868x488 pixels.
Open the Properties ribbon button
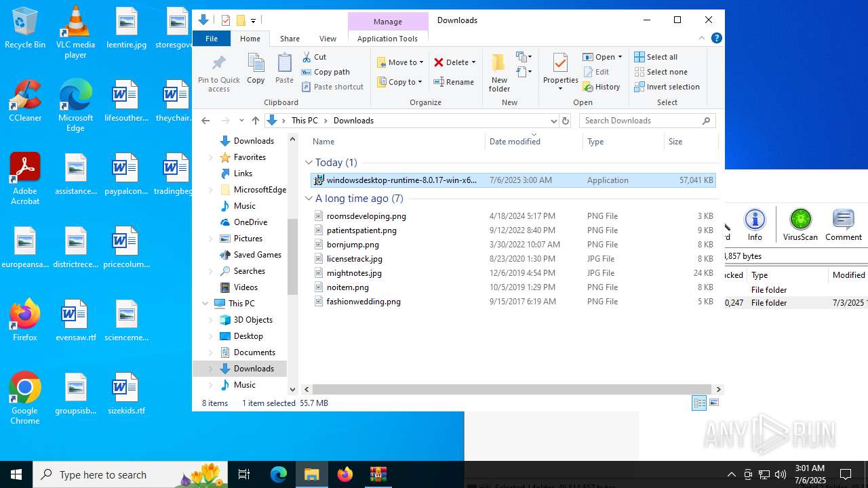coord(560,73)
